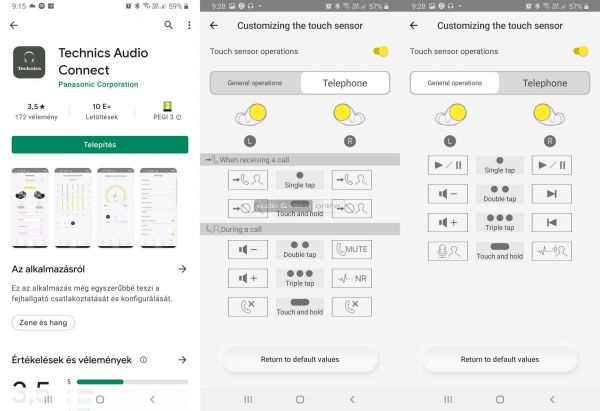Tap voice assistant icon for Touch and hold
The width and height of the screenshot is (600, 411).
448,251
